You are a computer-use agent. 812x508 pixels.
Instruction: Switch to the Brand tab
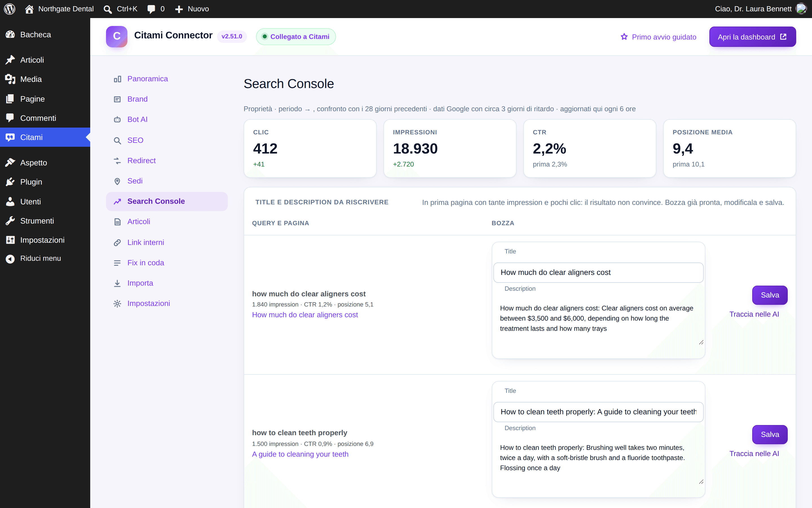click(167, 99)
